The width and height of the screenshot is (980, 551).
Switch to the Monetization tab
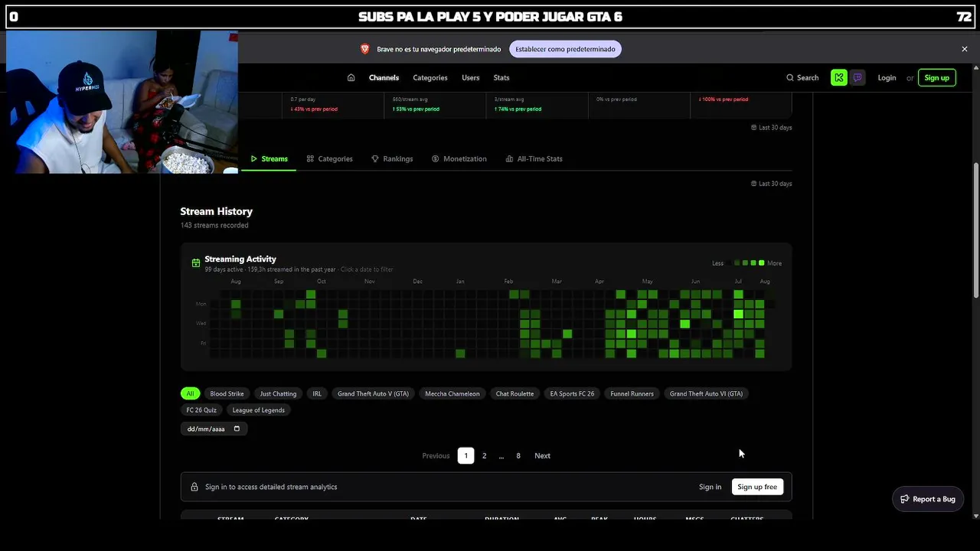(459, 159)
